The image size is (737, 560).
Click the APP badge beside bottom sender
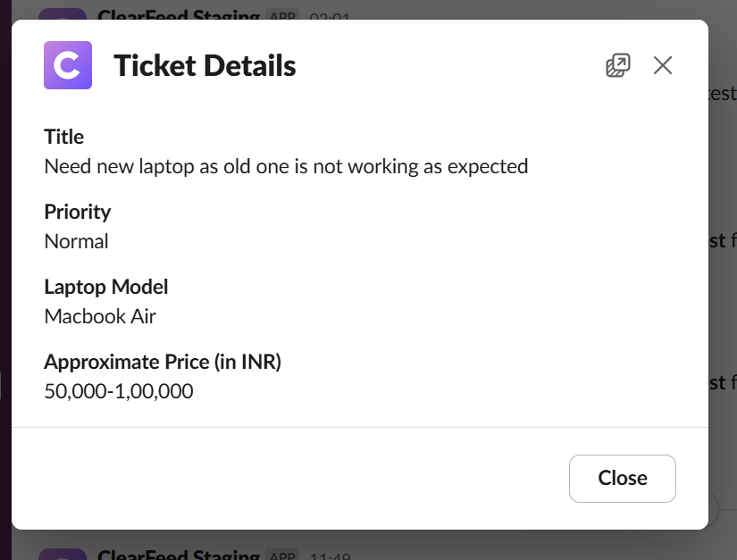282,556
